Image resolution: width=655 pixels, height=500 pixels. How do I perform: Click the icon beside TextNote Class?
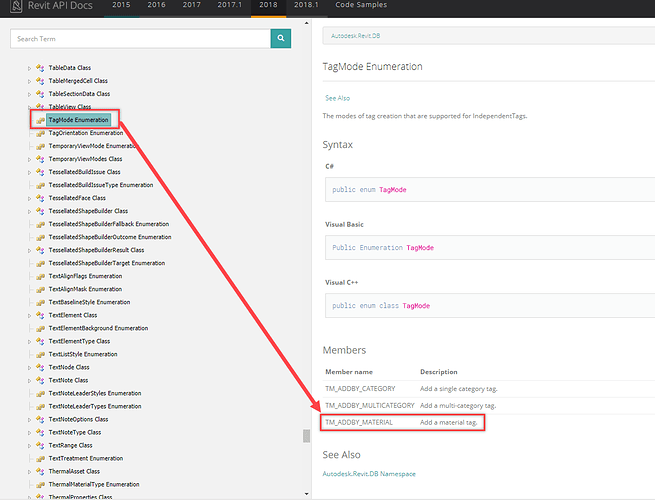pyautogui.click(x=40, y=380)
